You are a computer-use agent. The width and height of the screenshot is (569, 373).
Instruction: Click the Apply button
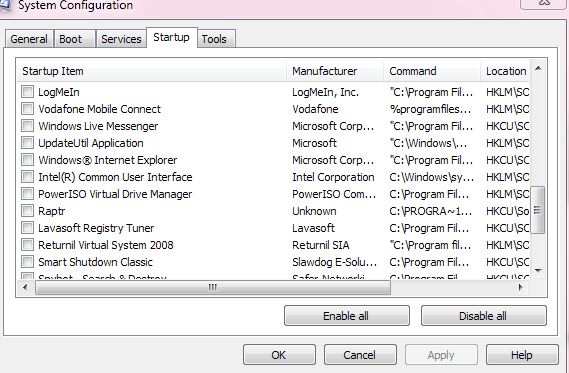(x=441, y=354)
